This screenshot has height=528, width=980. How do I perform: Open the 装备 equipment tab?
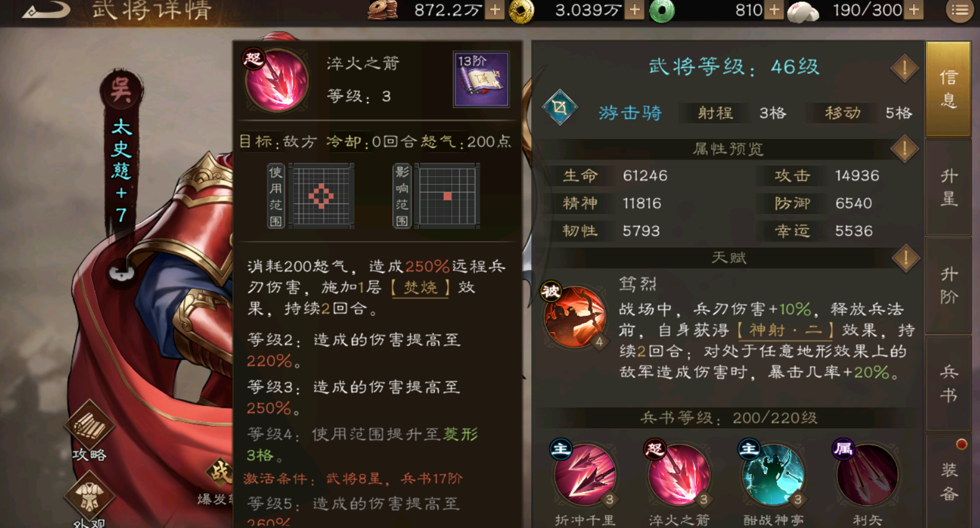click(948, 481)
